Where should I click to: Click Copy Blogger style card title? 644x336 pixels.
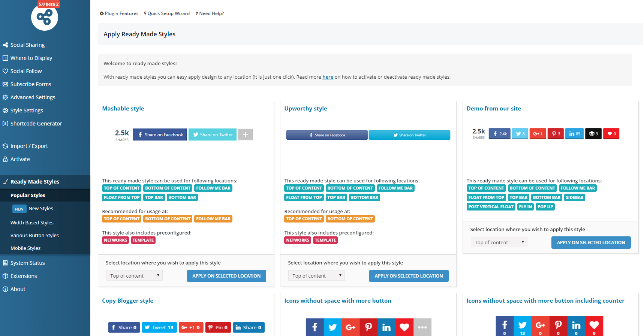click(x=127, y=300)
